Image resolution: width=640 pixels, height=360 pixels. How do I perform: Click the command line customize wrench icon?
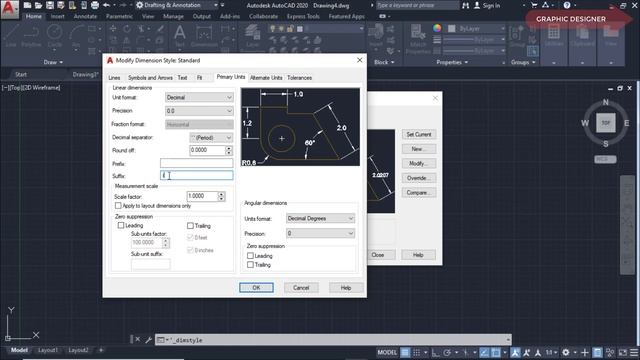pyautogui.click(x=149, y=340)
